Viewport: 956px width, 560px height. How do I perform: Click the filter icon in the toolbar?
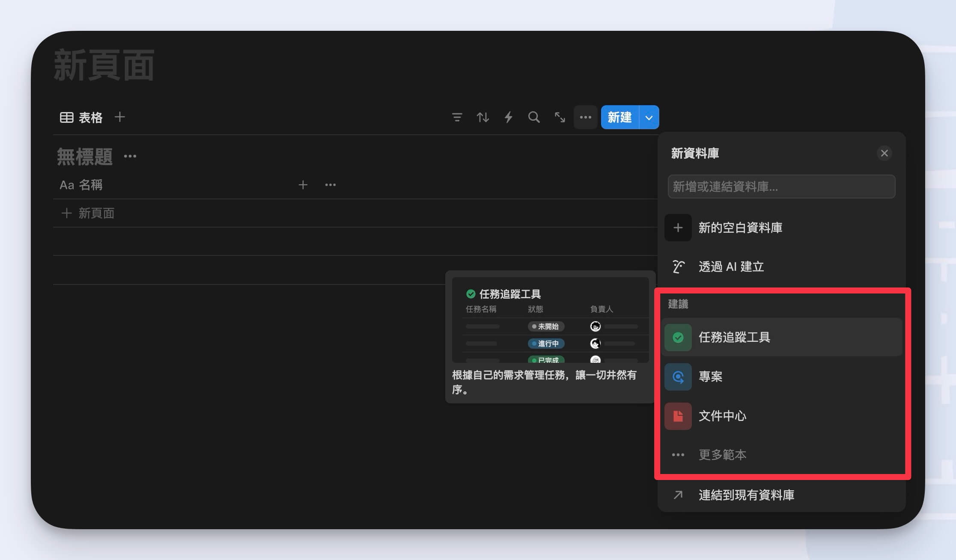point(457,117)
